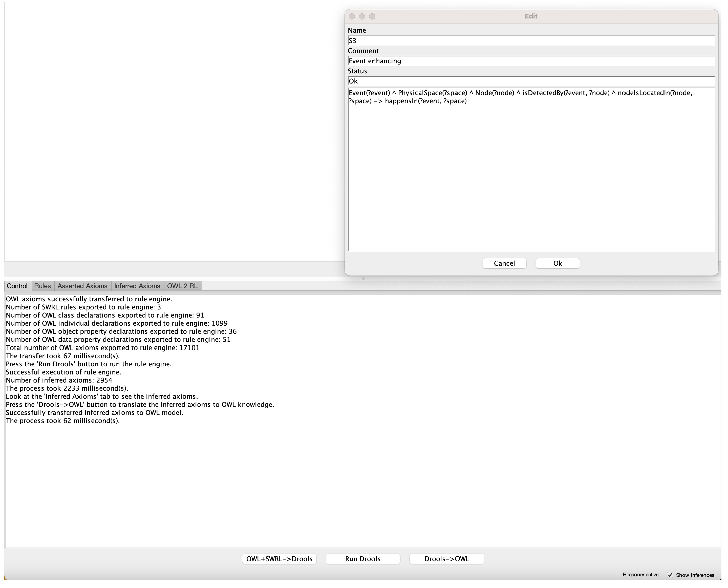The height and width of the screenshot is (588, 728).
Task: Zoom the Edit dialog window
Action: (x=372, y=16)
